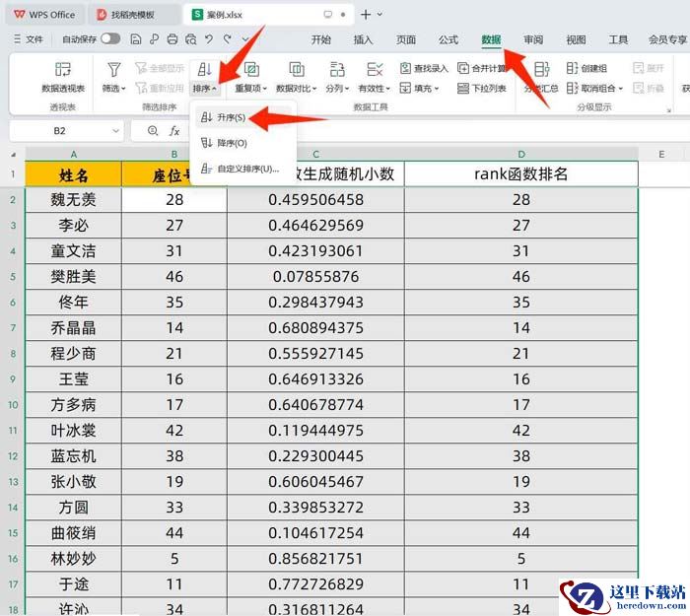Click the Data Compare (数据对比) icon

[x=296, y=70]
